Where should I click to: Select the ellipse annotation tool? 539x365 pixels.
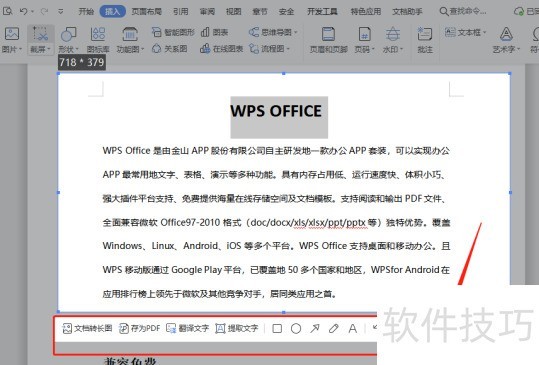[296, 329]
